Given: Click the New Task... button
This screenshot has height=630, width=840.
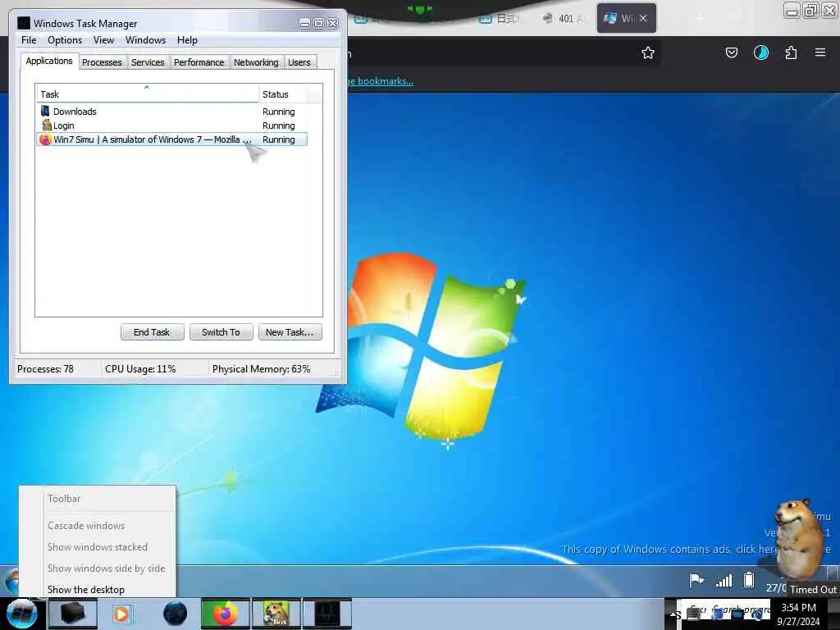Looking at the screenshot, I should [290, 332].
